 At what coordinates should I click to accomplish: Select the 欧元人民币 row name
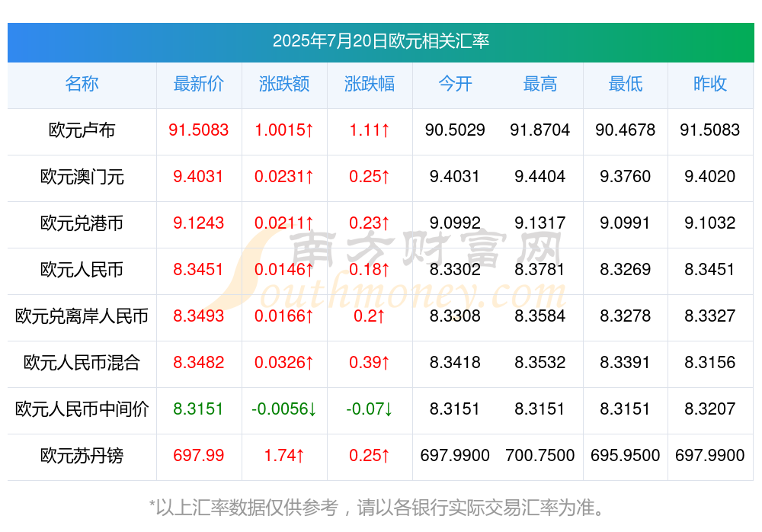(x=82, y=269)
